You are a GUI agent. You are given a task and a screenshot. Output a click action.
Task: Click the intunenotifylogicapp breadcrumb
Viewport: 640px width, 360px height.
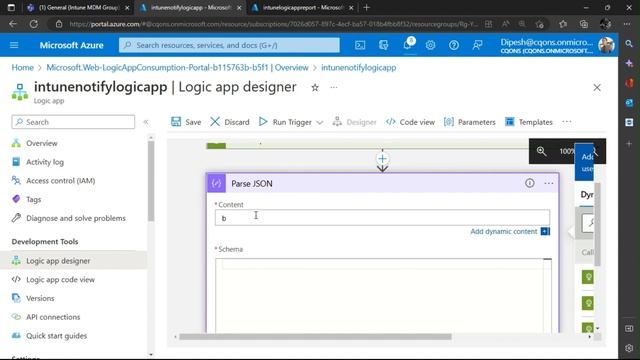(x=358, y=67)
